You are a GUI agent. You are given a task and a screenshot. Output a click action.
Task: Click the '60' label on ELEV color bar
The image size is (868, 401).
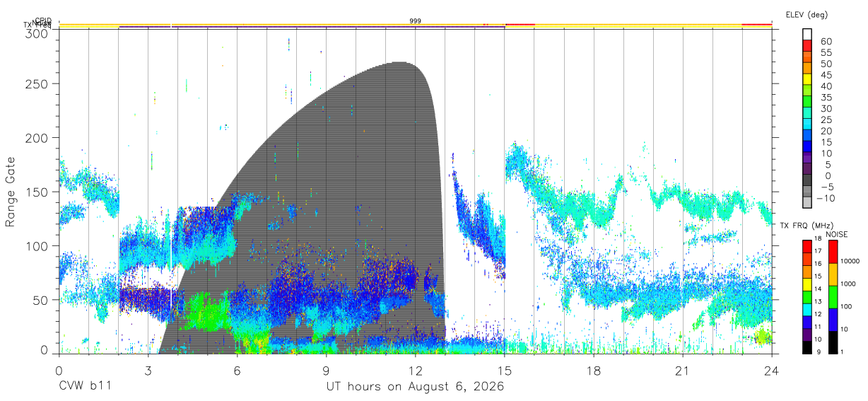826,41
